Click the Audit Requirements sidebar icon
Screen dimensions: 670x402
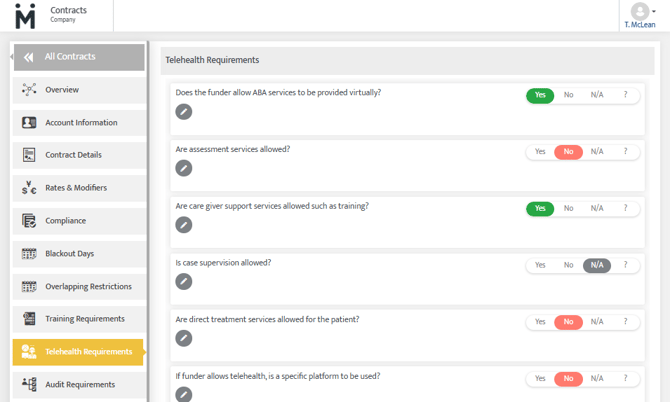(29, 385)
